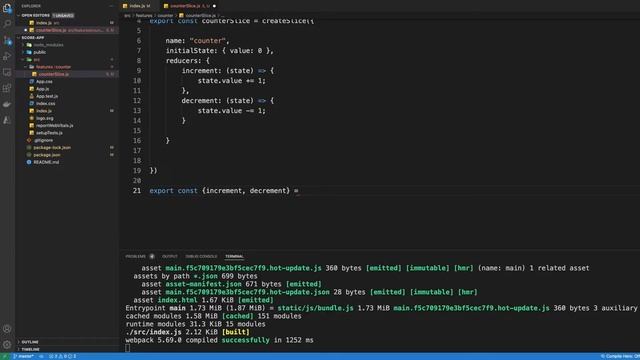
Task: Open the Run and Debug view
Action: [7, 56]
